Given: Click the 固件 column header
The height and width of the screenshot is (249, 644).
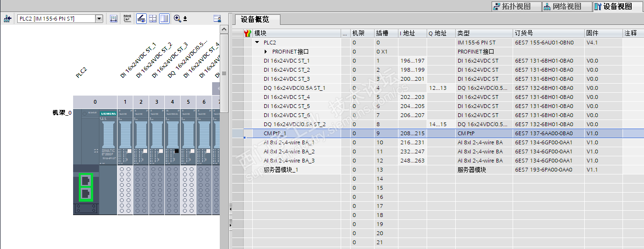Looking at the screenshot, I should coord(603,33).
